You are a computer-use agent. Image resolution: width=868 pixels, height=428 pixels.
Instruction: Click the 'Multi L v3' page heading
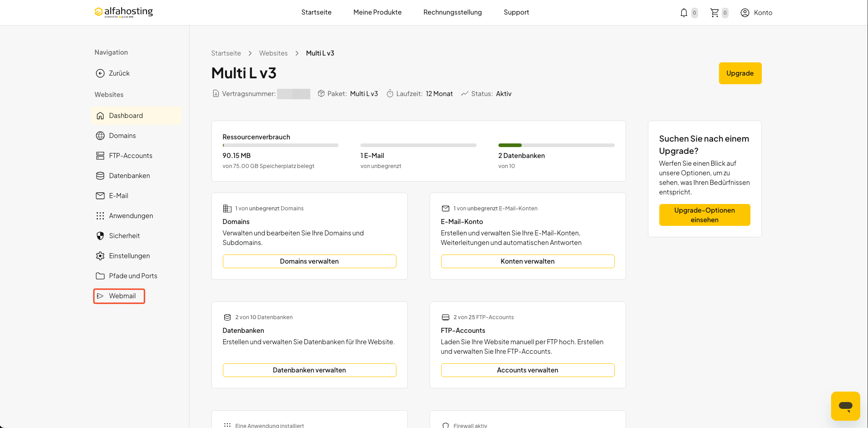(x=244, y=73)
